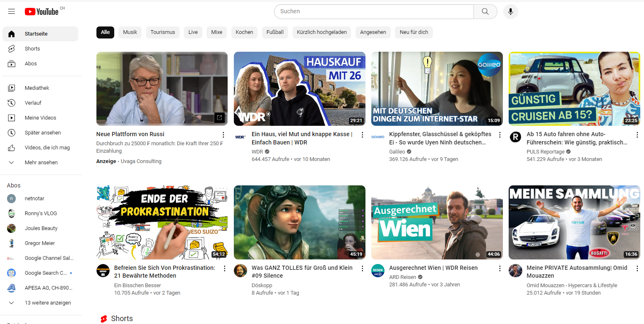Open title Was GANZ TOLLES für Groß und Klein

[x=302, y=272]
